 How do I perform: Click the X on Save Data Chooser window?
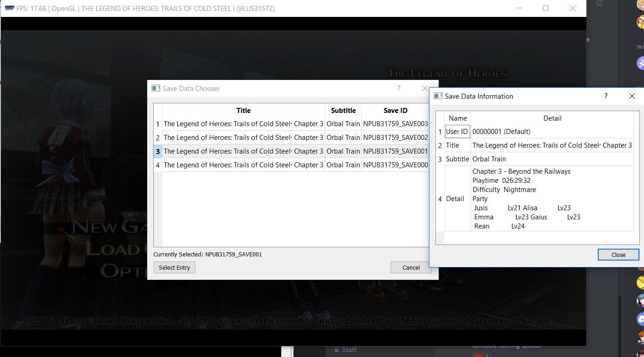424,88
